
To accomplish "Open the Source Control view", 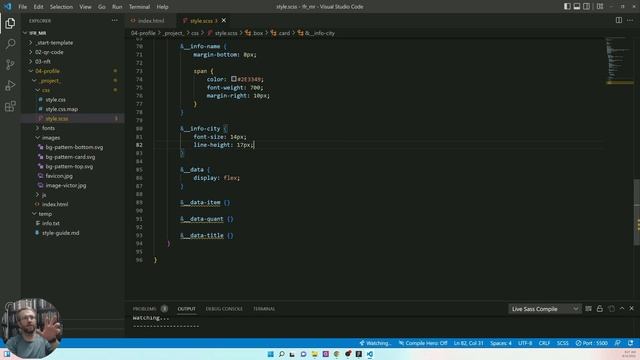I will tap(10, 64).
